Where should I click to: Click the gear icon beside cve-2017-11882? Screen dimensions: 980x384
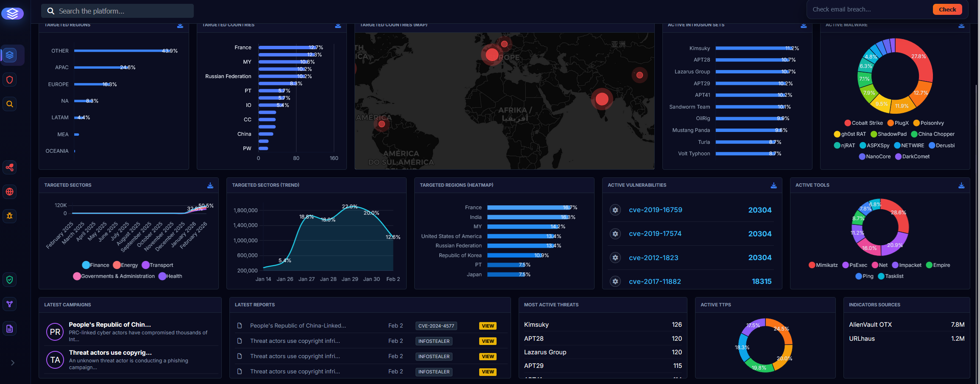tap(615, 281)
